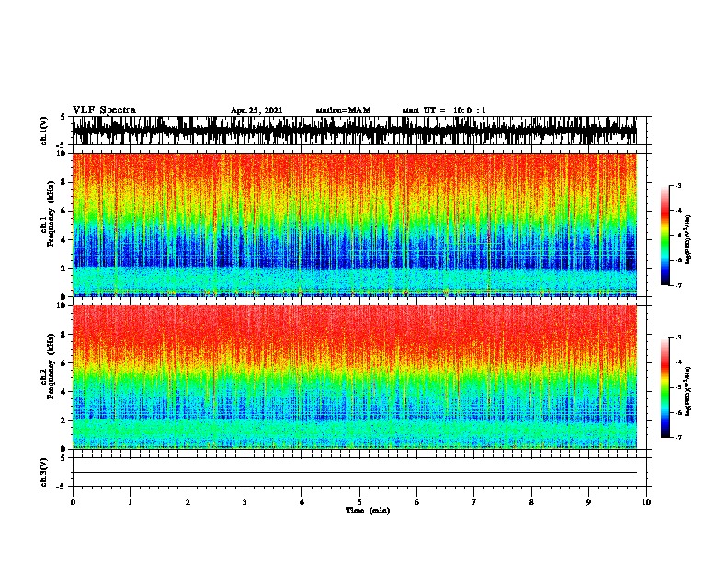Screen dimensions: 728x563
Task: Click the "8" frequency tick of ch.1 spectrogram
Action: (64, 182)
